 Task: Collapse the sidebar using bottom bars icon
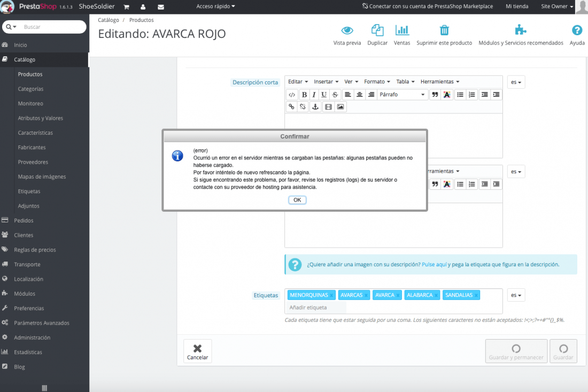(x=44, y=388)
